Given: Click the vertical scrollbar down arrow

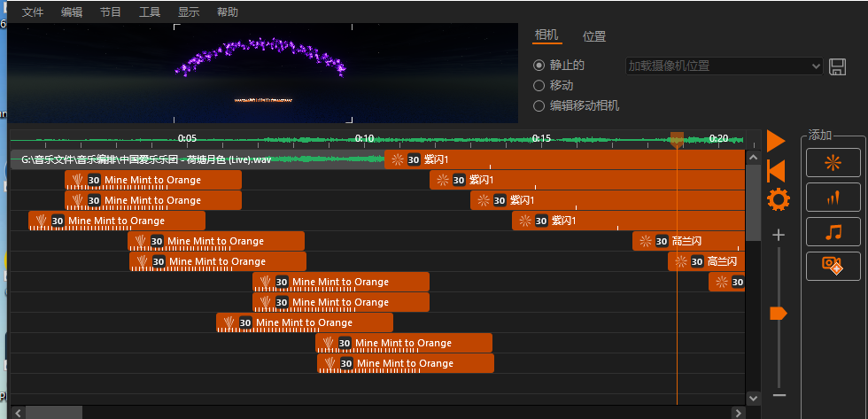Looking at the screenshot, I should (753, 400).
